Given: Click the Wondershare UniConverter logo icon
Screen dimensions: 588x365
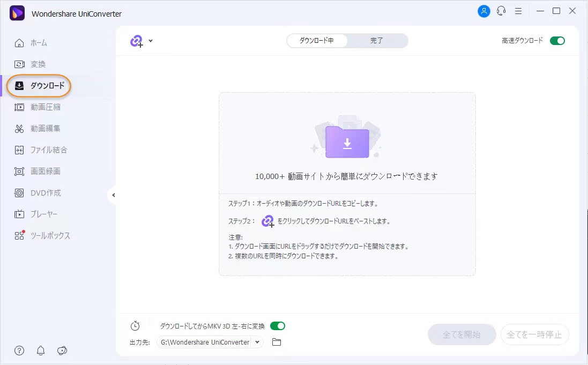Looking at the screenshot, I should (x=17, y=13).
